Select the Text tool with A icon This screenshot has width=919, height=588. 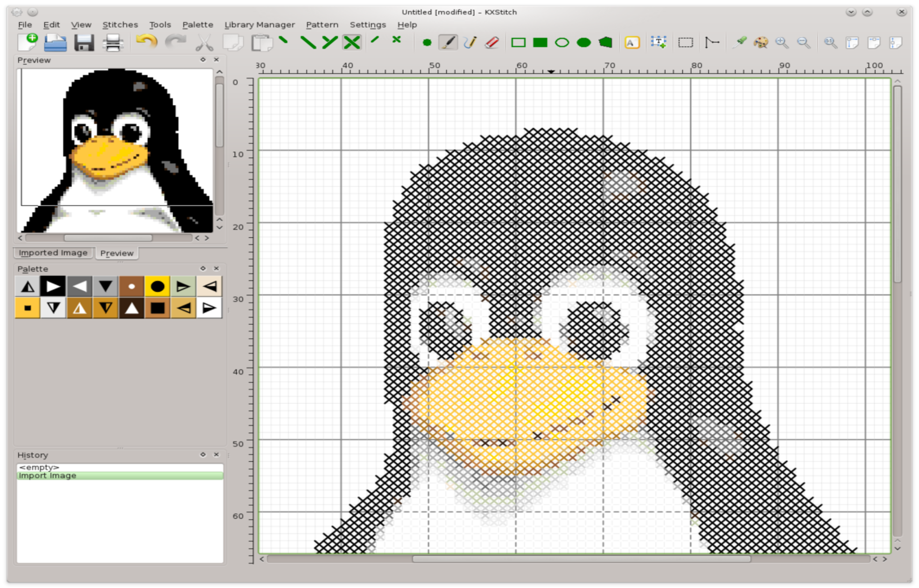(x=632, y=42)
